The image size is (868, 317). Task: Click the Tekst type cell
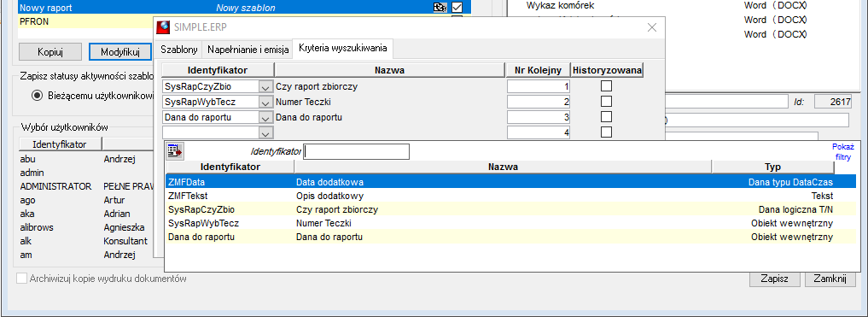tap(822, 196)
